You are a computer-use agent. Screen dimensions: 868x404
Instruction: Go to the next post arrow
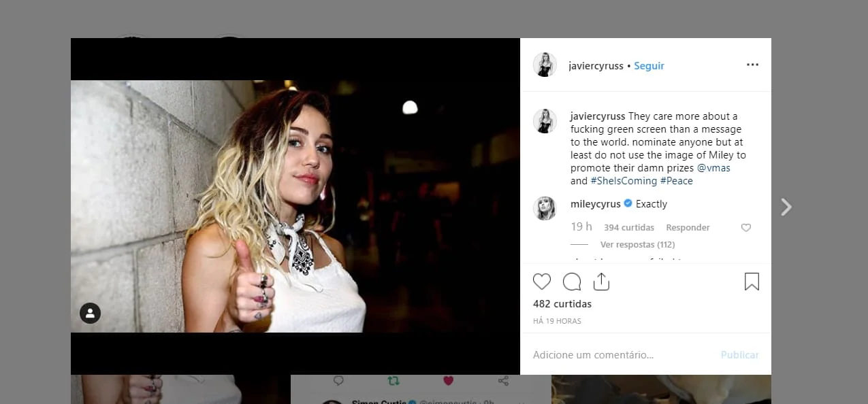tap(786, 207)
